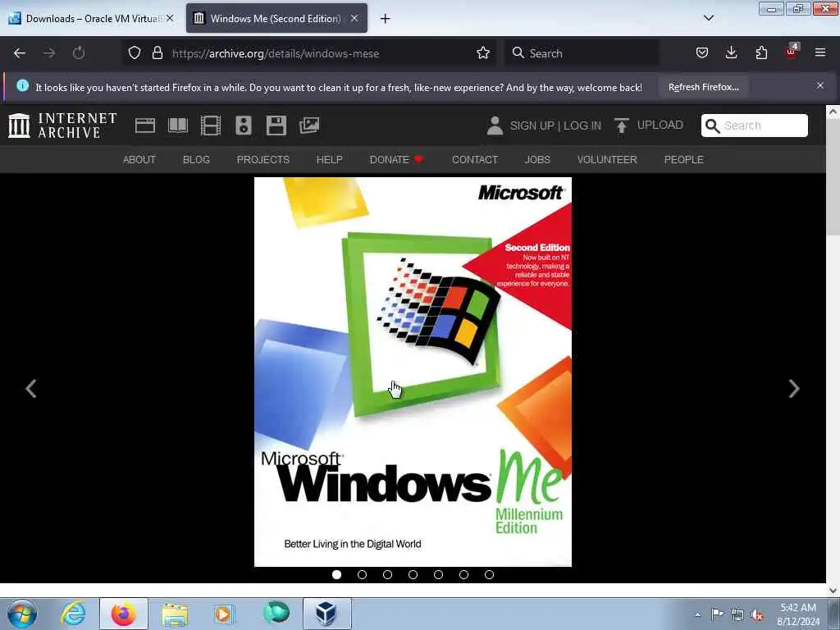Open the CONTACT menu item
This screenshot has width=840, height=630.
click(x=475, y=160)
